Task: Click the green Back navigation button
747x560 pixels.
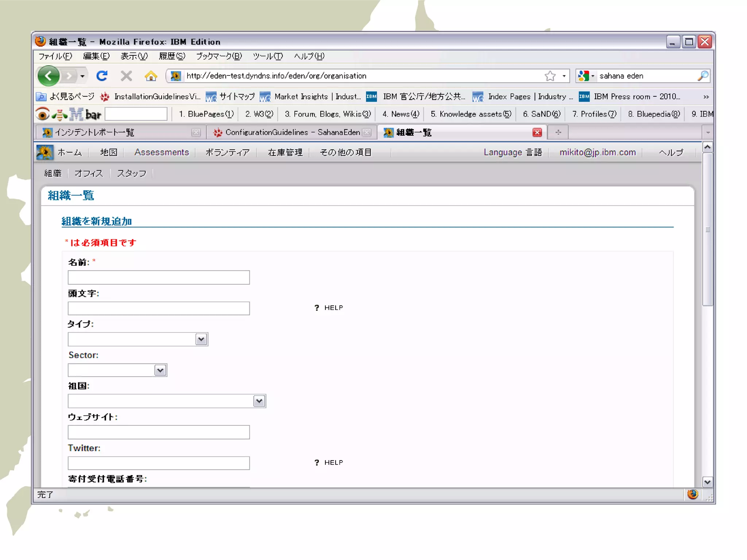Action: (x=48, y=76)
